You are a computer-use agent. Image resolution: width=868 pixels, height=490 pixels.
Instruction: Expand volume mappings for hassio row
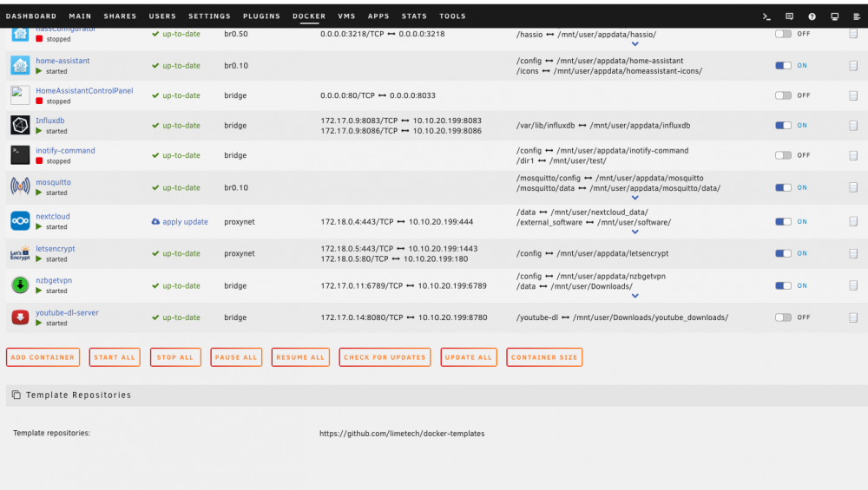pos(635,43)
